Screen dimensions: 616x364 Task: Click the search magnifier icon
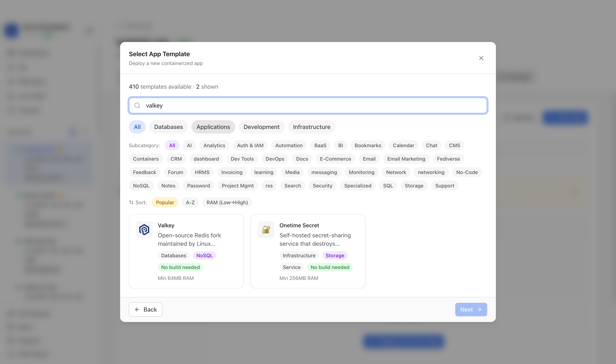[137, 105]
